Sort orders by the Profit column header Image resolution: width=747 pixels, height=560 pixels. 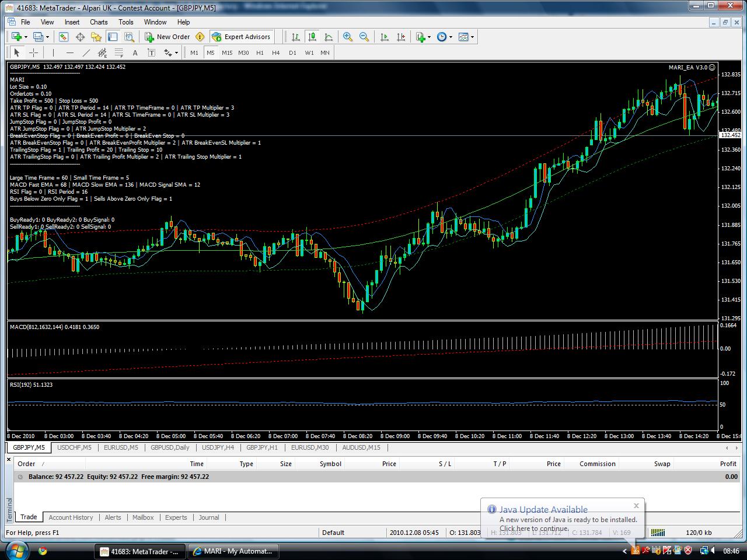pos(728,464)
